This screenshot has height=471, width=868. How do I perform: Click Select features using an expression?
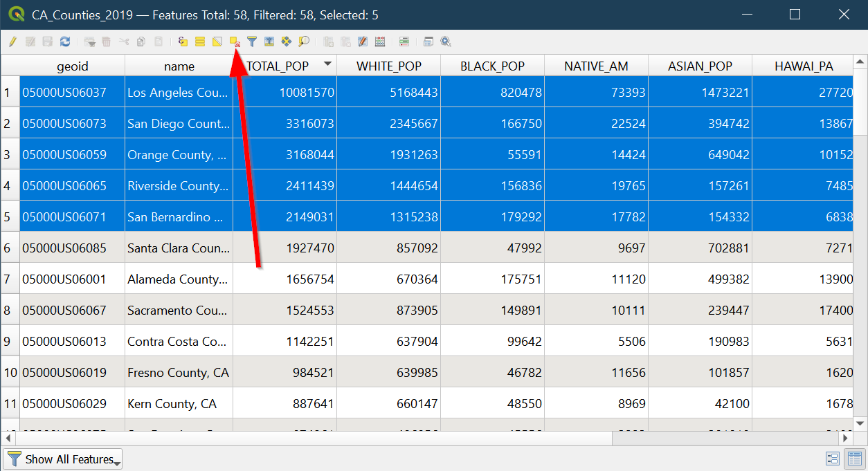183,41
